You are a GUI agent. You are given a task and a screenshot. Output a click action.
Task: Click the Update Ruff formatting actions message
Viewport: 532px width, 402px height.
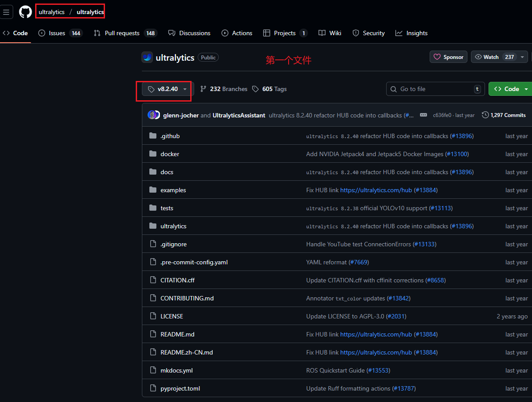pos(348,388)
